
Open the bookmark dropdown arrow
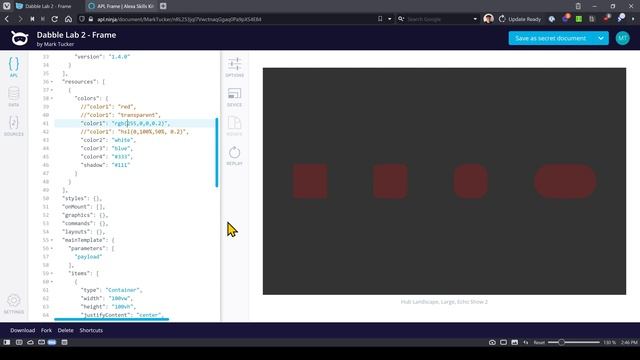point(389,19)
